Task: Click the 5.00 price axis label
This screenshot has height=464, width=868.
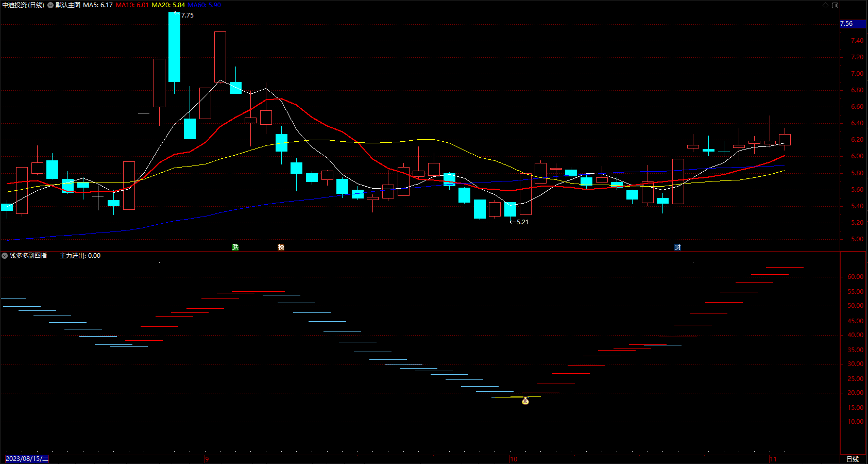Action: 857,239
